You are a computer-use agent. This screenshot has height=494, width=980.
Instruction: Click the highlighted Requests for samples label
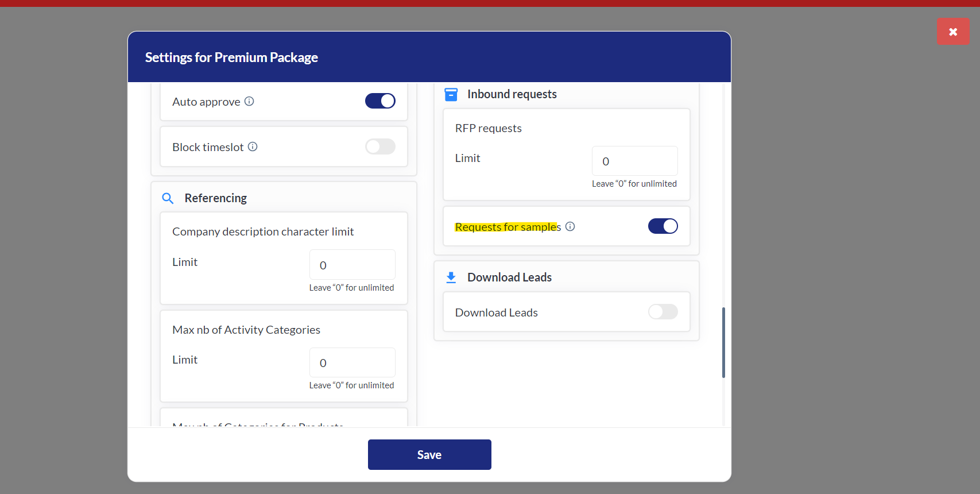point(508,227)
